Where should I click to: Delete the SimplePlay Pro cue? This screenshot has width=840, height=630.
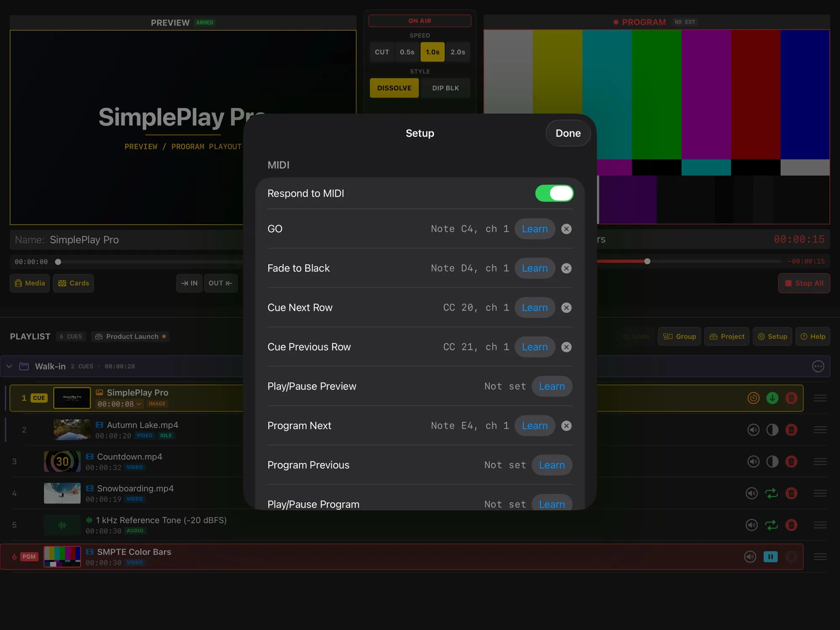791,398
